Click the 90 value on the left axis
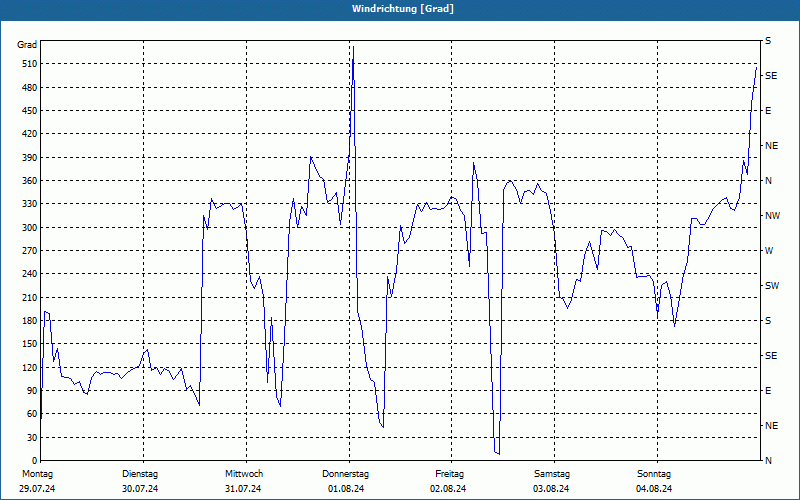This screenshot has width=800, height=500. [32, 390]
